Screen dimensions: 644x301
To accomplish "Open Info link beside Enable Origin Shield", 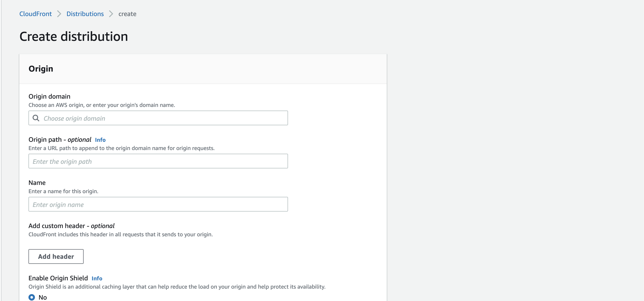I will (97, 279).
